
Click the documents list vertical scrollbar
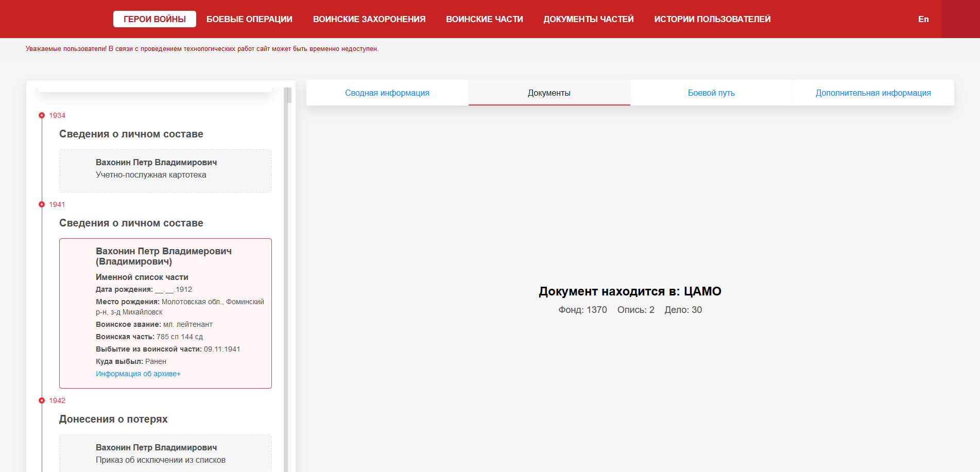point(288,278)
